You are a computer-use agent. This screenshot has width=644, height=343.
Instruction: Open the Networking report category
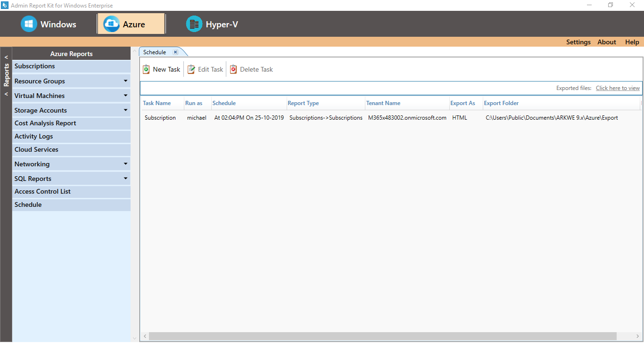click(71, 164)
